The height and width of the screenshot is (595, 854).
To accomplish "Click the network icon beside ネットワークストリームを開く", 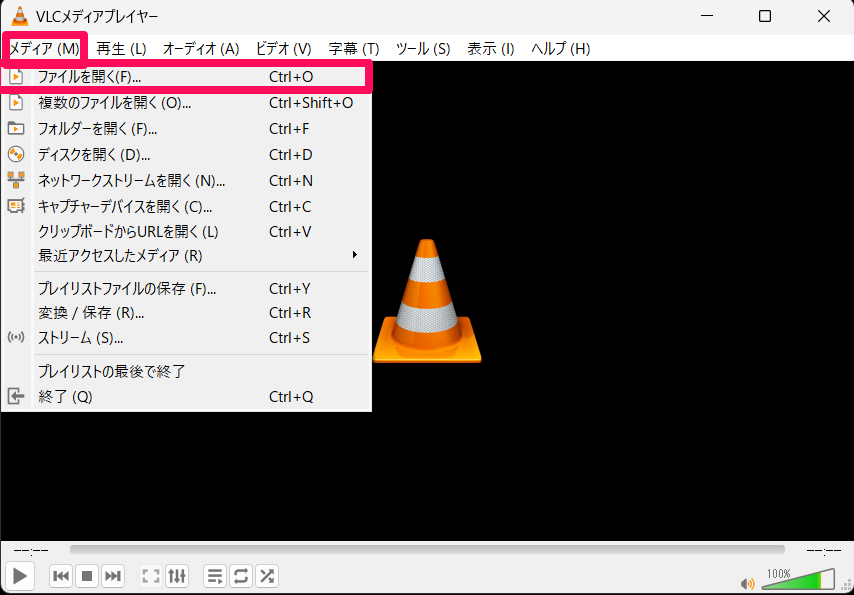I will (16, 180).
